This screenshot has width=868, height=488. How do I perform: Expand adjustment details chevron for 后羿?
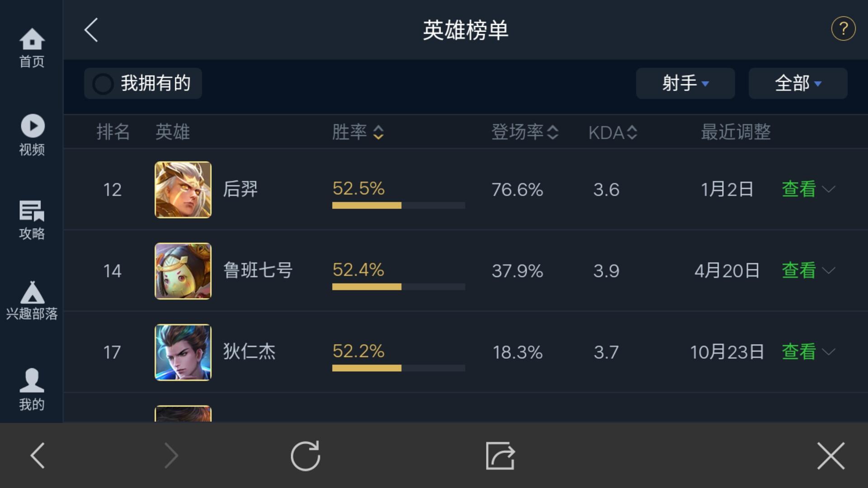(829, 189)
